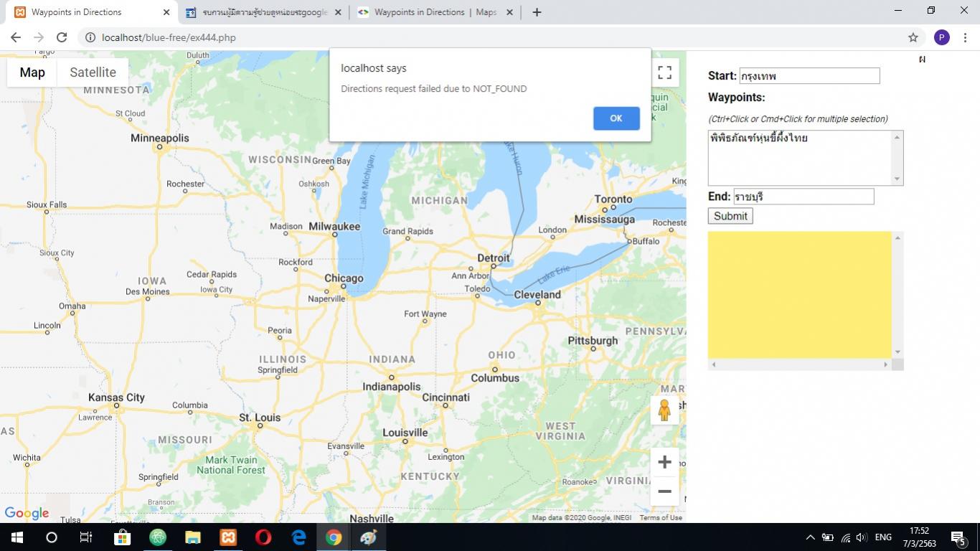Show hidden system tray icons
The height and width of the screenshot is (551, 980).
pos(810,537)
